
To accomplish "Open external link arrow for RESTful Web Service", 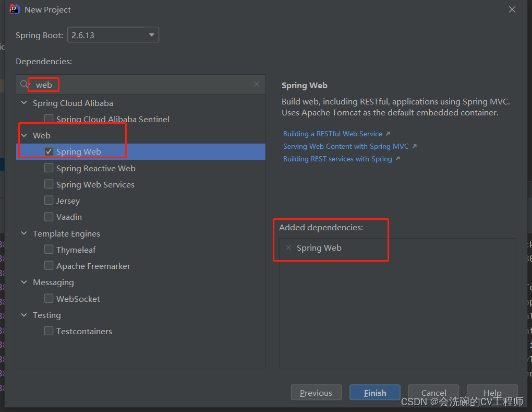I will point(388,134).
